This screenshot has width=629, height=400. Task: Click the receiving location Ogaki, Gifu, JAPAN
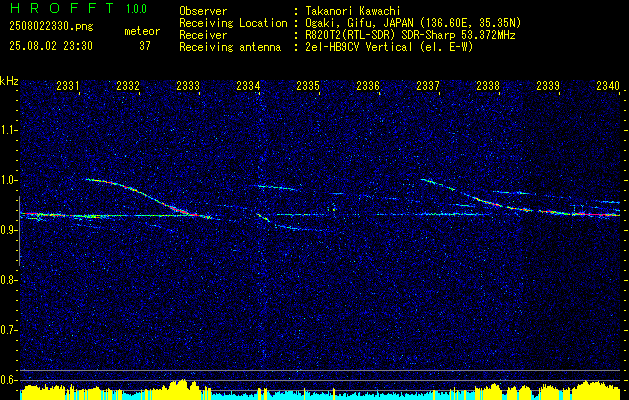coord(359,23)
